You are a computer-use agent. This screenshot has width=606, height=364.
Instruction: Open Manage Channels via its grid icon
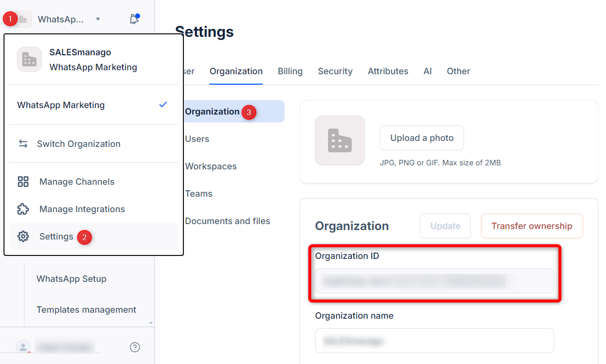tap(23, 181)
